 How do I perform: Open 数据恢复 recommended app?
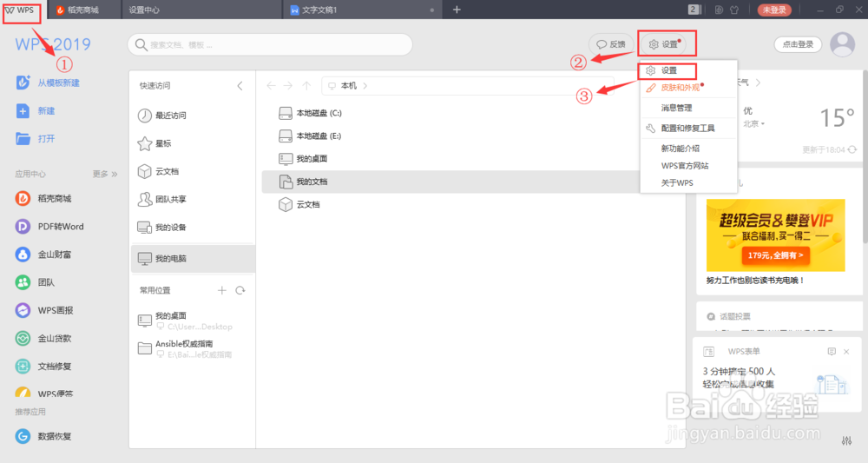[x=43, y=436]
